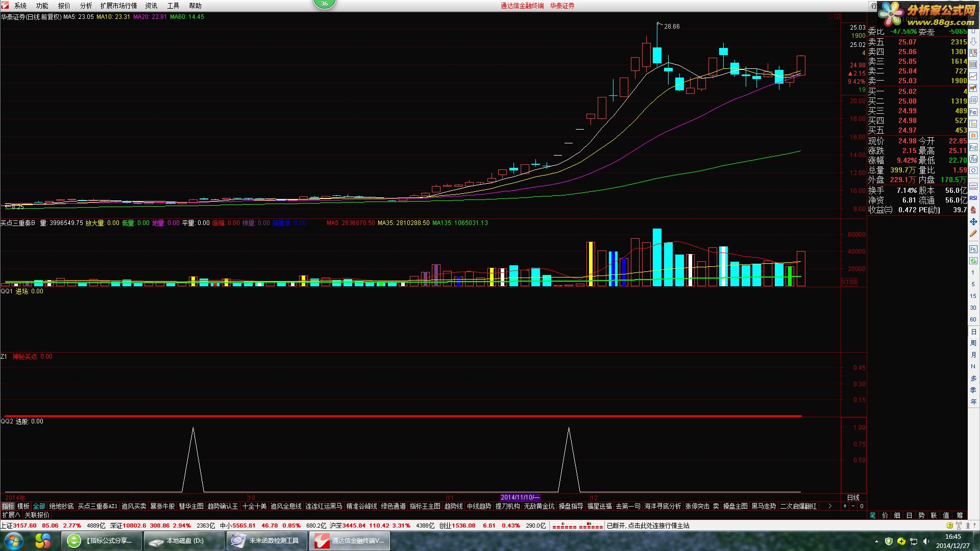Click the wavy indicator lines icon
Screen dimensions: 980x551
(x=973, y=186)
